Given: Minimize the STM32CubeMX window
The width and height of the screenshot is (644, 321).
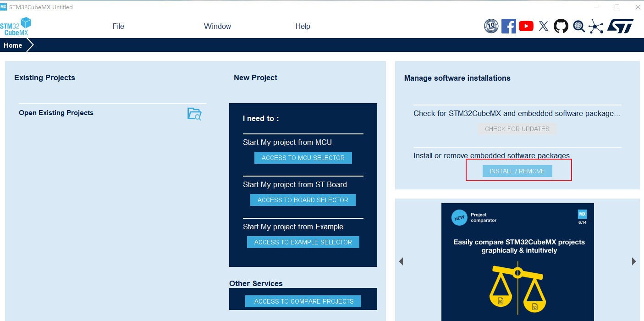Looking at the screenshot, I should click(x=596, y=7).
